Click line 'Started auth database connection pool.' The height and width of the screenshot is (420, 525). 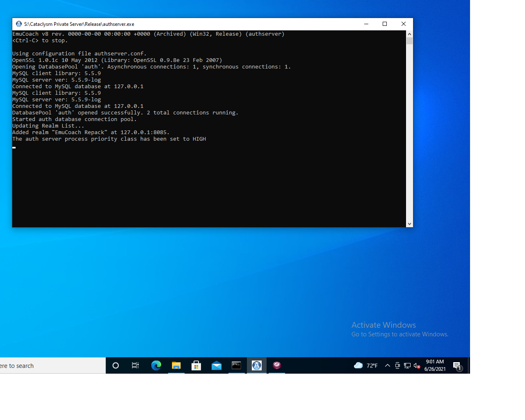click(x=74, y=119)
